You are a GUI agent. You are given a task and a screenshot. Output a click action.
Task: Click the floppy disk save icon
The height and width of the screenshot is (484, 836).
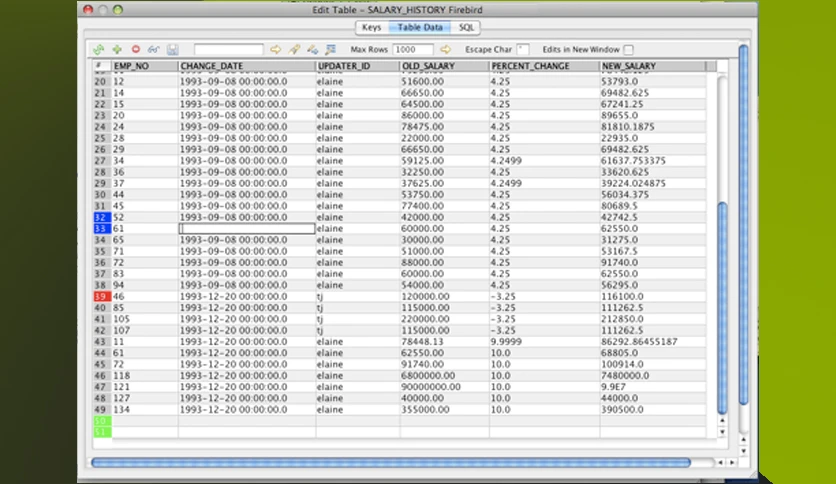click(172, 50)
